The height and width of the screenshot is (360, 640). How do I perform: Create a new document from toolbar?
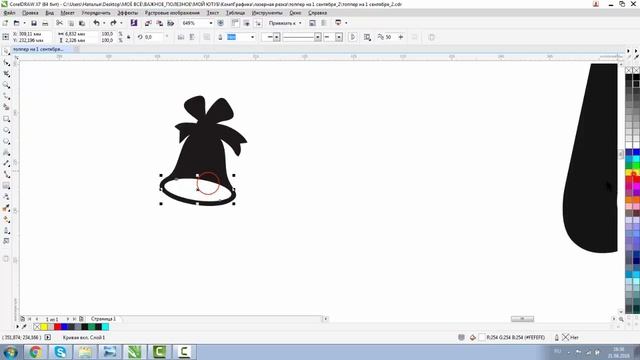5,23
